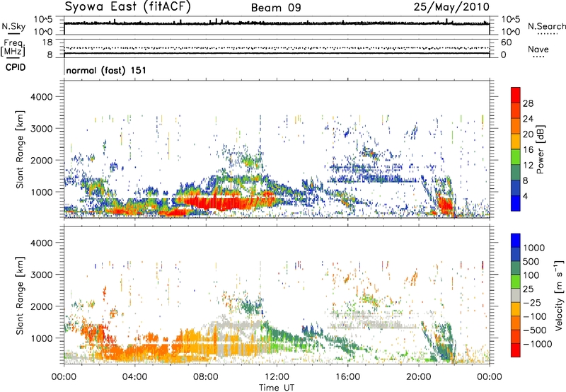Image resolution: width=566 pixels, height=392 pixels.
Task: Click '2000' on the velocity panel range axis
Action: (x=42, y=306)
